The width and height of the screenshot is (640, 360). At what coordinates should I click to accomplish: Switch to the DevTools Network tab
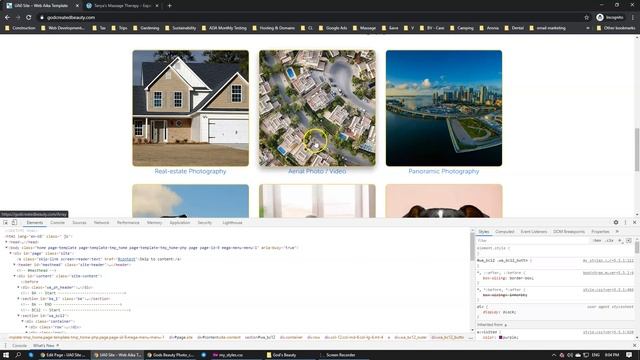click(x=101, y=222)
